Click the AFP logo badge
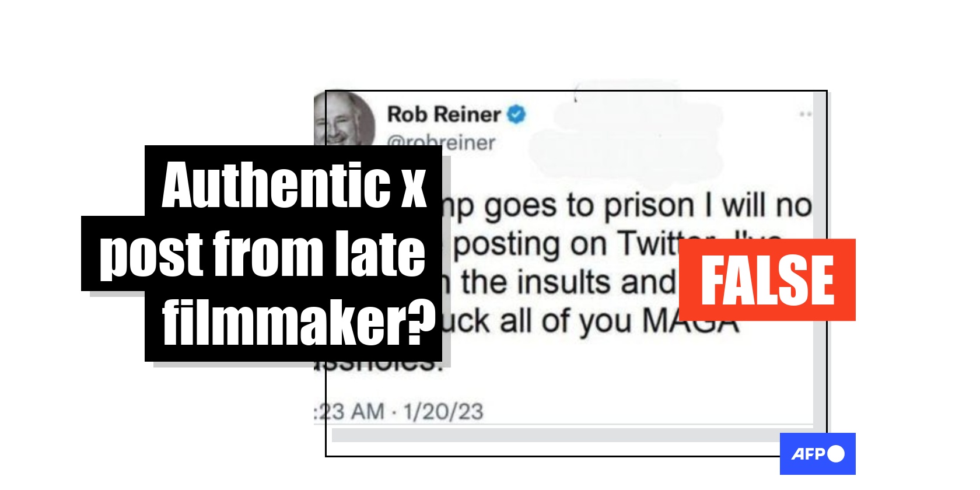Screen dimensions: 980x490 (817, 453)
